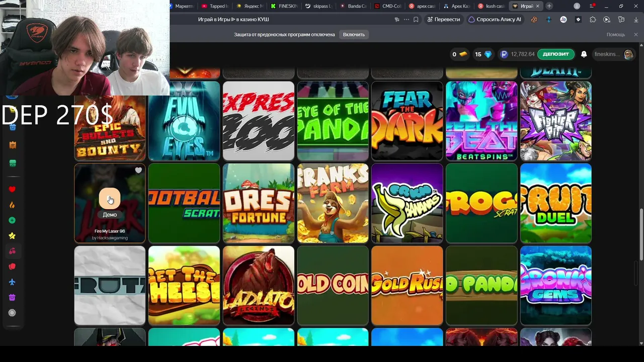Open the purple gift box sidebar icon
The image size is (644, 362).
[12, 298]
